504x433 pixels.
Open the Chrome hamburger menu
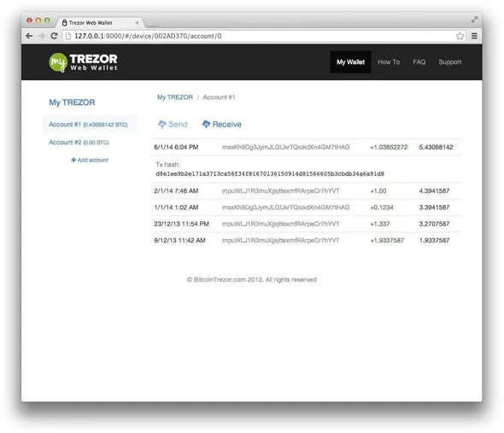[474, 36]
